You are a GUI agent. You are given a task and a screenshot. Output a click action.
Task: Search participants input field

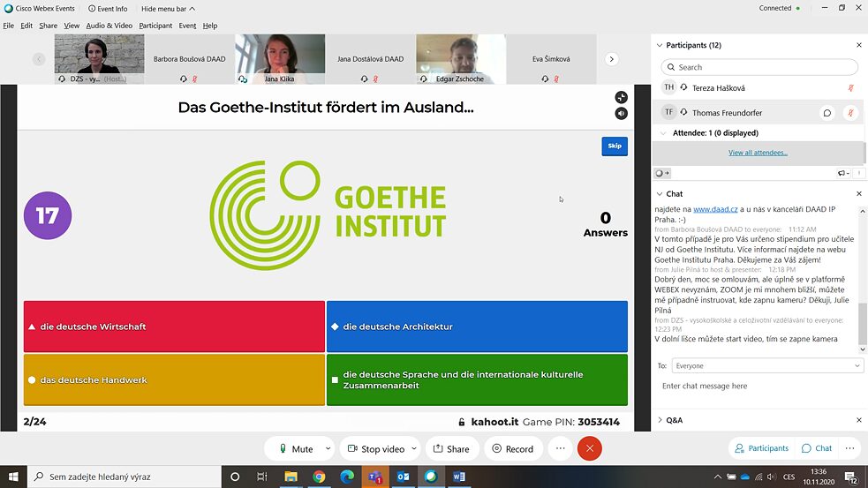click(x=759, y=67)
